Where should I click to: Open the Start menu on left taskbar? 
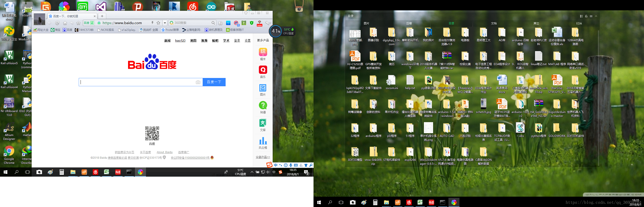click(x=6, y=172)
